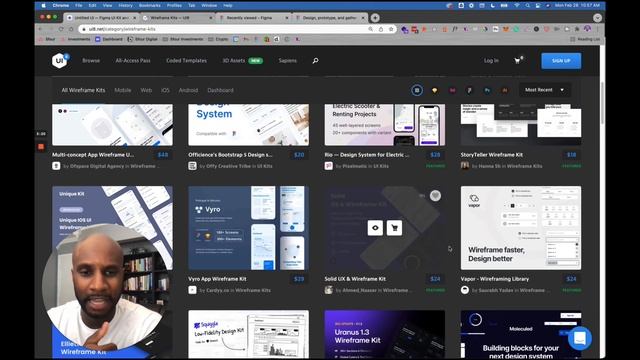Open the Chrome extensions puzzle icon
This screenshot has height=360, width=640.
click(x=577, y=29)
